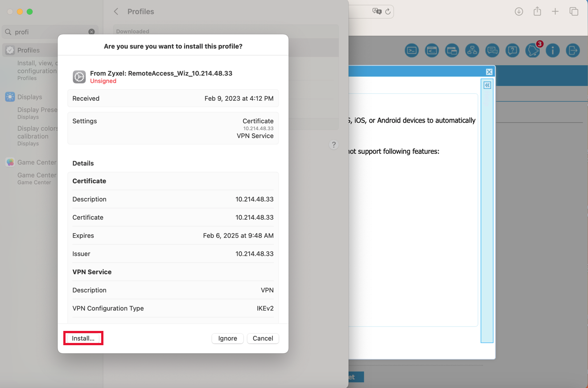View notifications via the bell icon
588x388 pixels.
[x=533, y=50]
